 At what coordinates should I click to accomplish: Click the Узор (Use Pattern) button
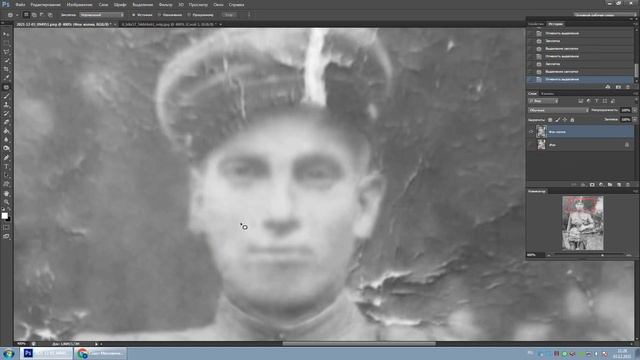tap(229, 15)
